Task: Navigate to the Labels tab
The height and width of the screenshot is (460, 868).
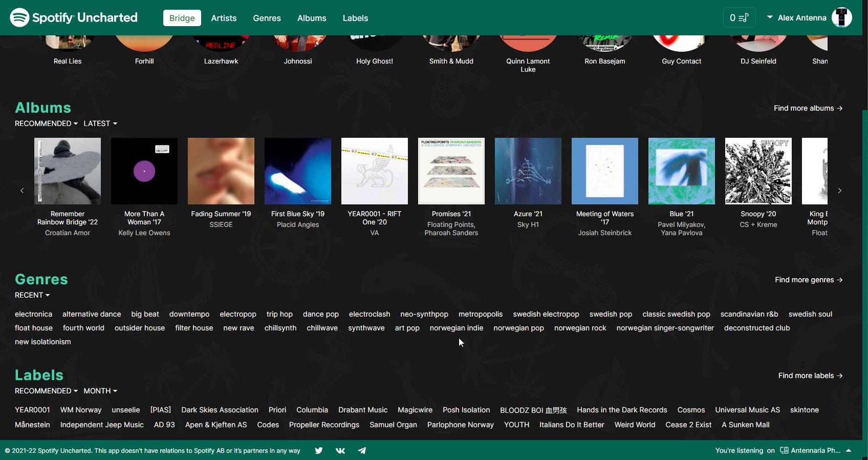Action: pyautogui.click(x=356, y=18)
